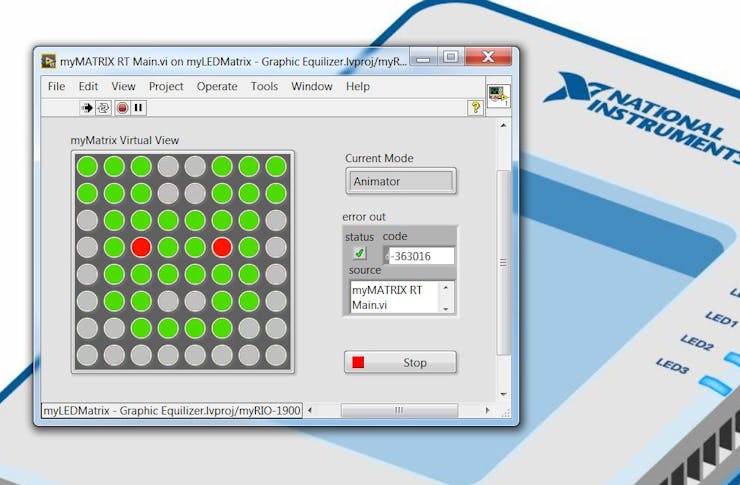The width and height of the screenshot is (740, 485).
Task: Click the myRIO-1900 project target status box
Action: 172,410
